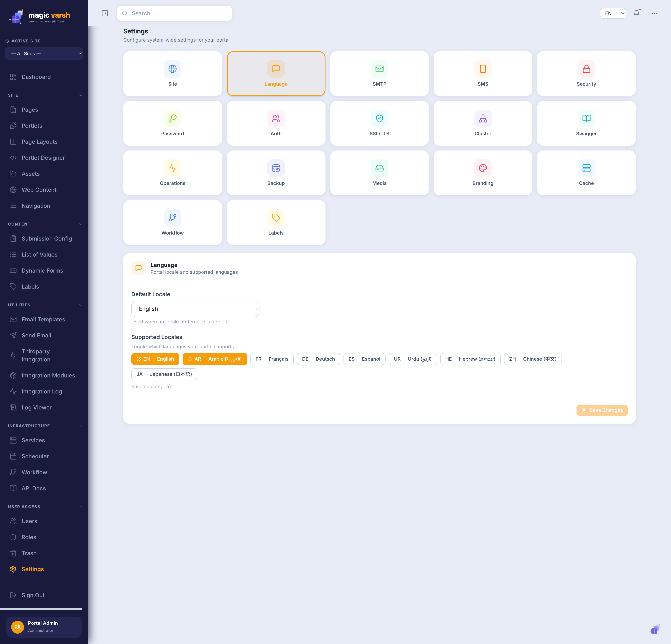The width and height of the screenshot is (671, 644).
Task: Enable the FR — Français locale
Action: pyautogui.click(x=272, y=359)
